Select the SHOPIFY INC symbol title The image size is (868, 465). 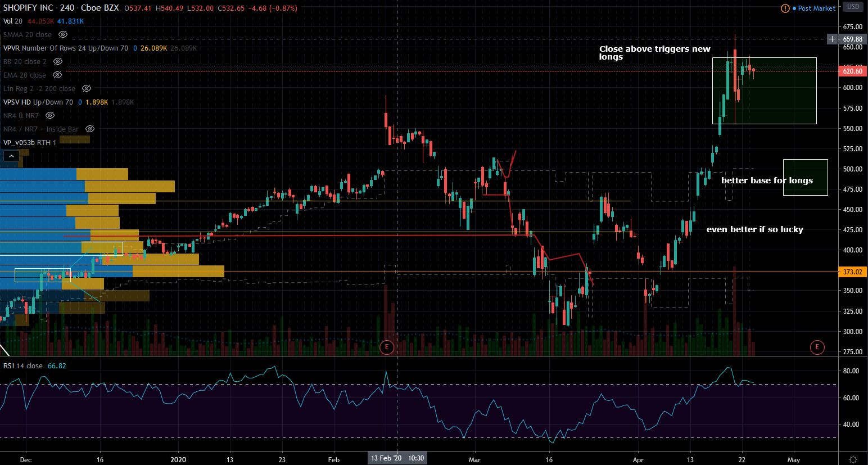click(x=28, y=8)
